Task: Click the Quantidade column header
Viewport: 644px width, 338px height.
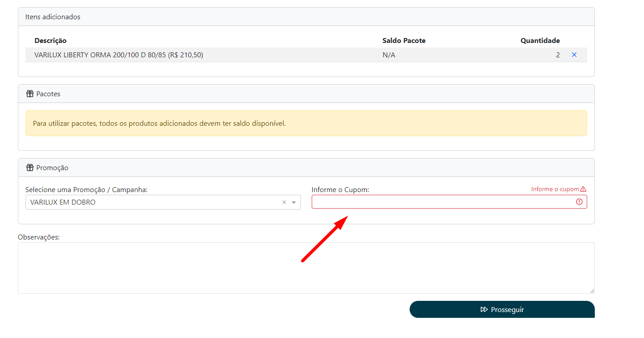Action: [540, 41]
